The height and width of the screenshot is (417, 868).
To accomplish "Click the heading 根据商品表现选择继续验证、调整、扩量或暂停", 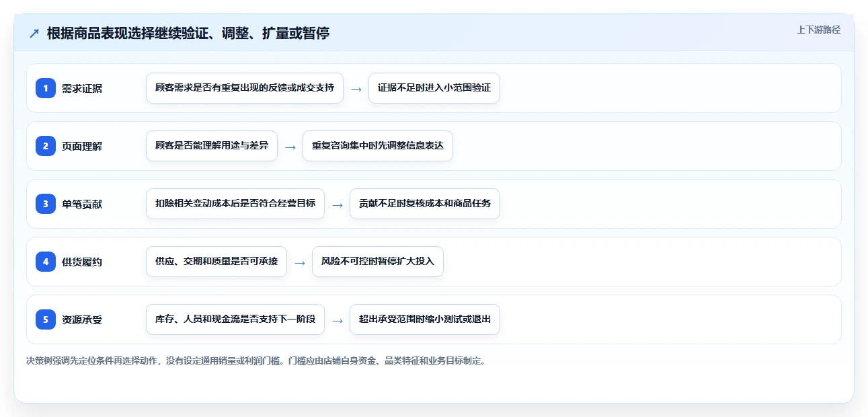I will tap(188, 33).
